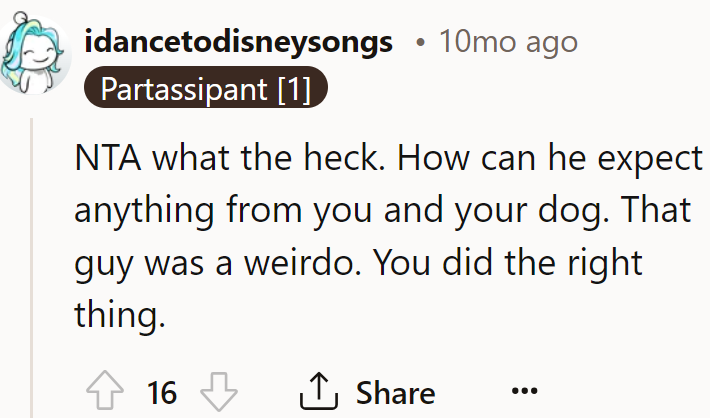Click the Share button label
This screenshot has height=418, width=710.
[x=395, y=393]
